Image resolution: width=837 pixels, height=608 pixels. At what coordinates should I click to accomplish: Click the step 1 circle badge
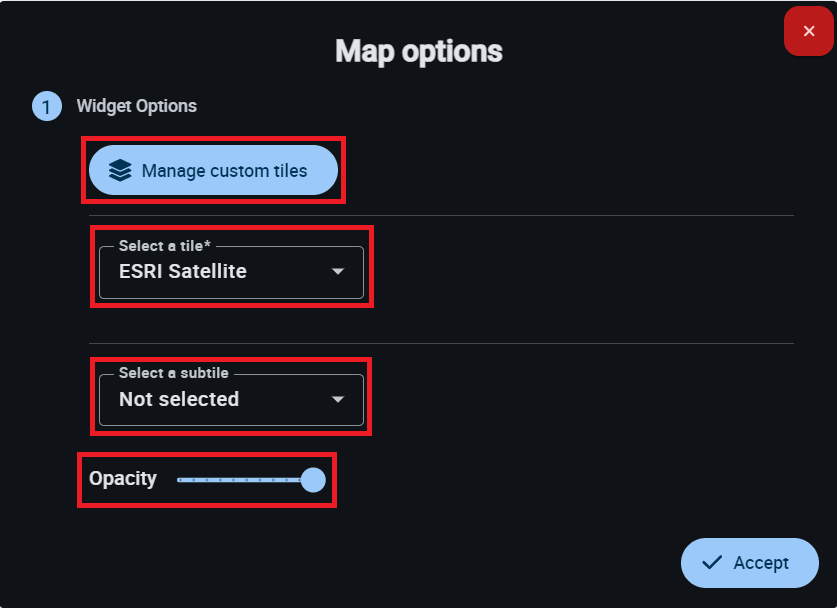pos(46,106)
